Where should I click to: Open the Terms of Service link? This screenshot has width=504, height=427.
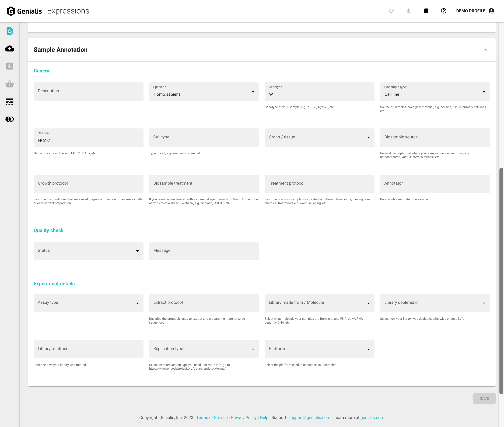pos(212,418)
